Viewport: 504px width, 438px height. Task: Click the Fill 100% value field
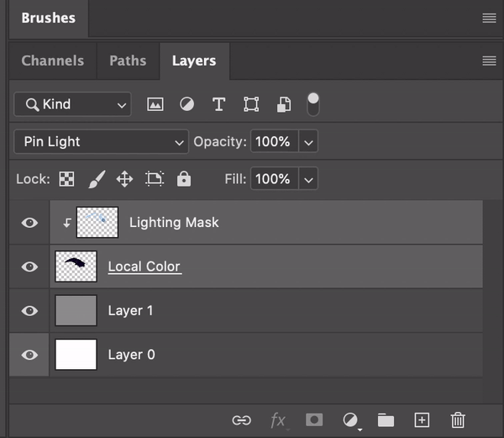click(x=274, y=179)
